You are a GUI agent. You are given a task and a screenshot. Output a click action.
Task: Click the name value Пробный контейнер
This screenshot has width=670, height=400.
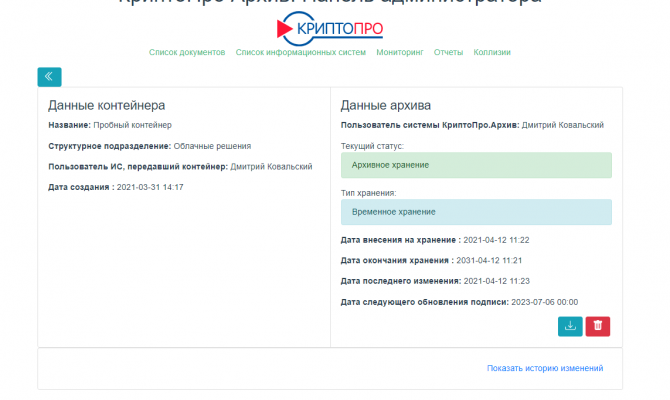click(x=132, y=125)
